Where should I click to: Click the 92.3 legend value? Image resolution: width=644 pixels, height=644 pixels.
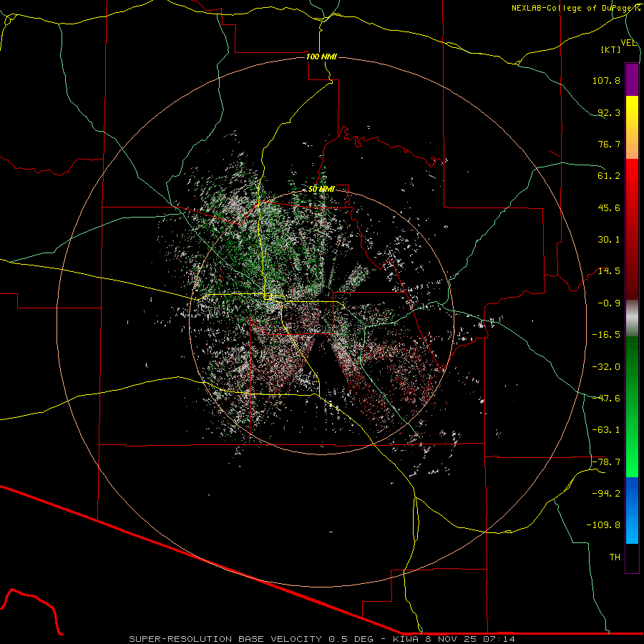coord(609,112)
